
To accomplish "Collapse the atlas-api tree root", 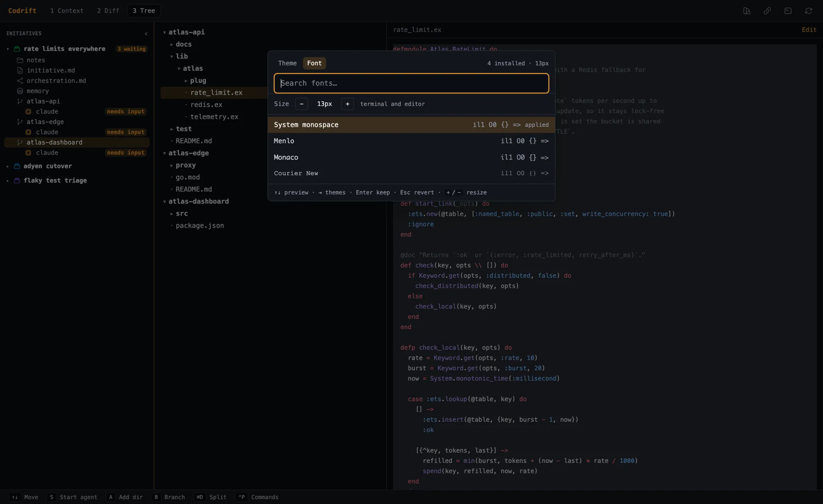I will (165, 32).
